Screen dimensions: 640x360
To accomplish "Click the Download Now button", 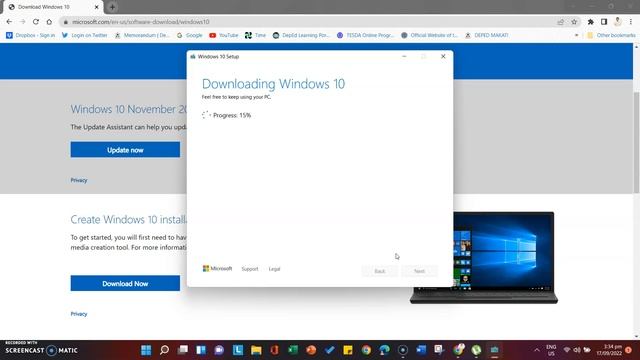I will tap(125, 284).
